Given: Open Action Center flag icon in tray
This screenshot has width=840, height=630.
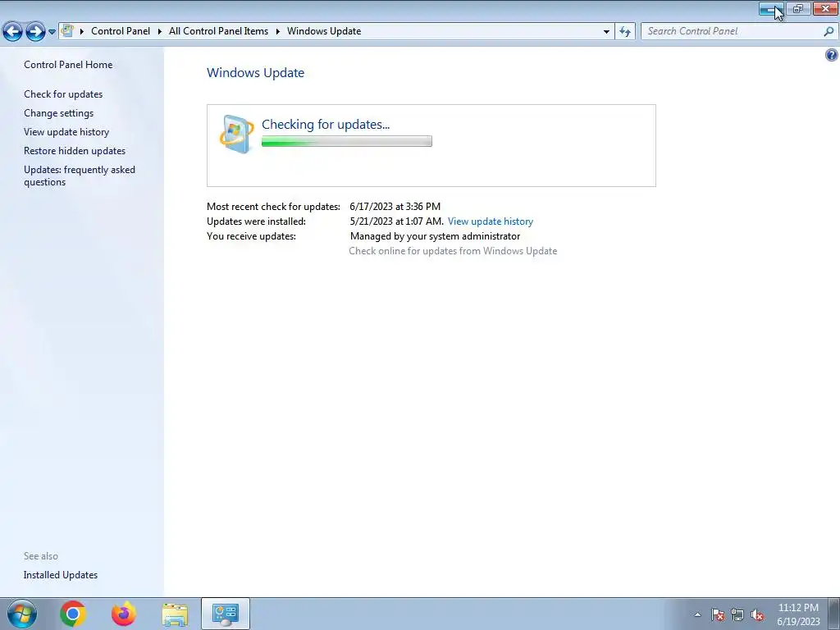Looking at the screenshot, I should tap(718, 614).
